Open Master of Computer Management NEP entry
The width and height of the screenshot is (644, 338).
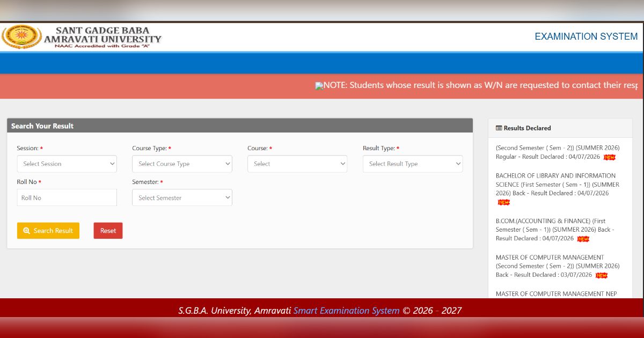(x=556, y=294)
